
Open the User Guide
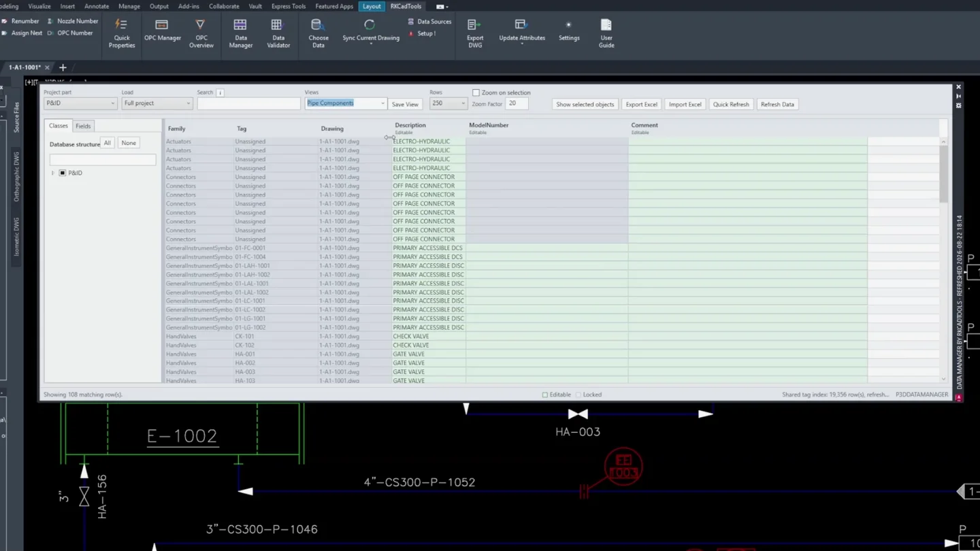coord(606,33)
